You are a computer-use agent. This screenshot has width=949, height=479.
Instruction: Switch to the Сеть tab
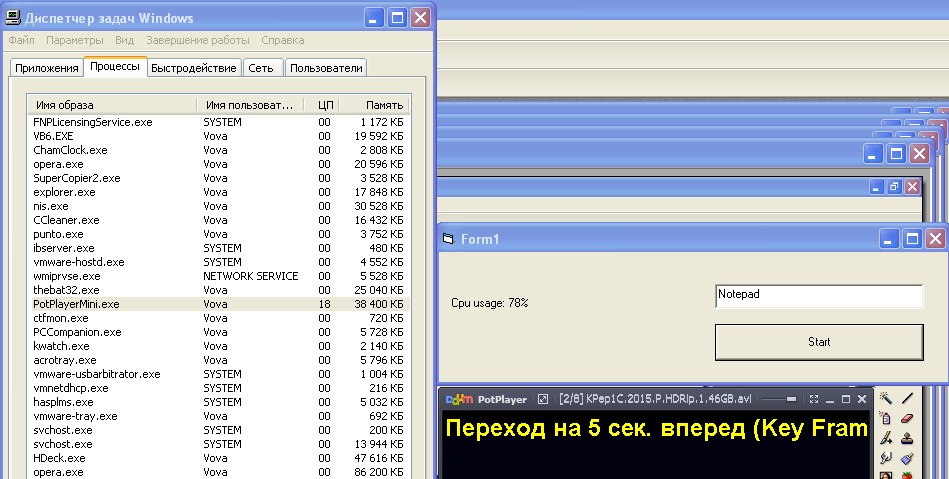point(260,68)
